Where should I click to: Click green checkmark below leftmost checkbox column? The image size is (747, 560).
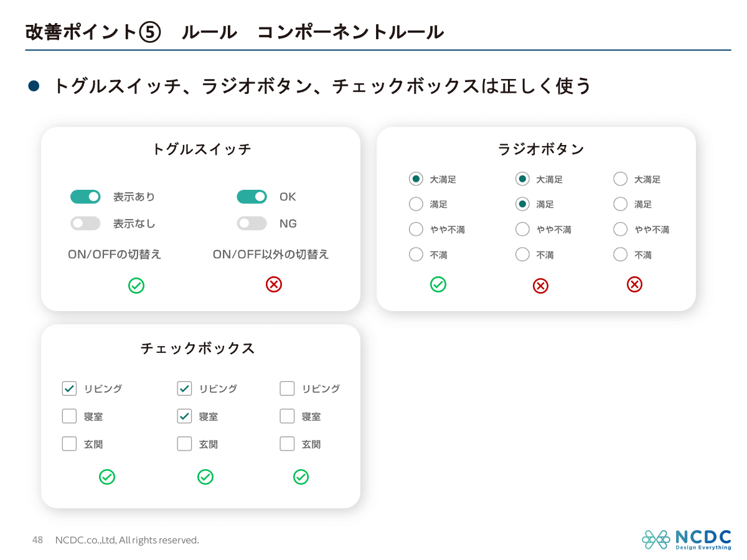(107, 477)
